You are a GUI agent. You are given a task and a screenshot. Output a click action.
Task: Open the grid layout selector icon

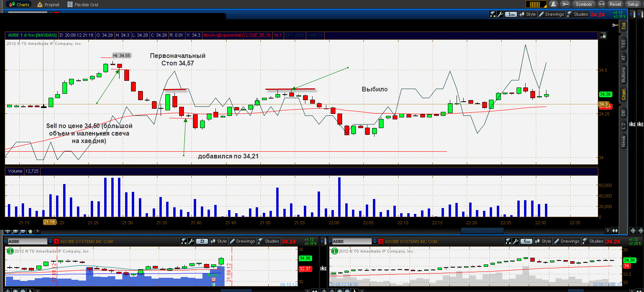coord(536,4)
